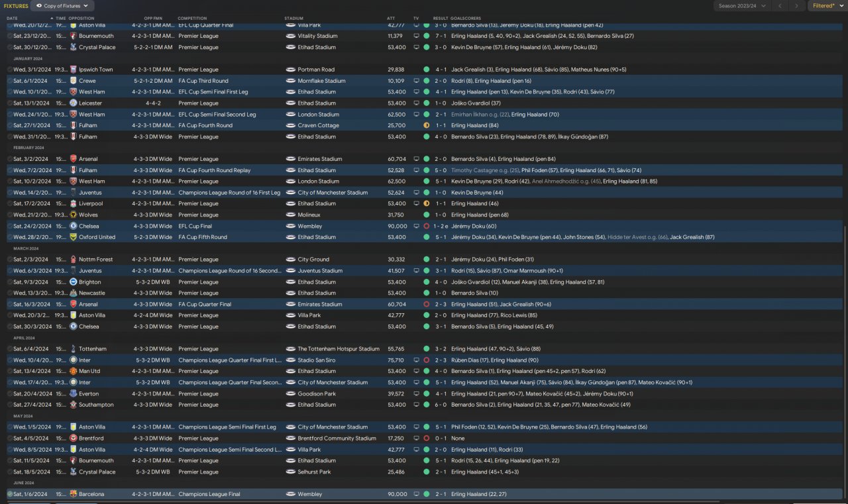Open the Southampton team name link

click(96, 405)
